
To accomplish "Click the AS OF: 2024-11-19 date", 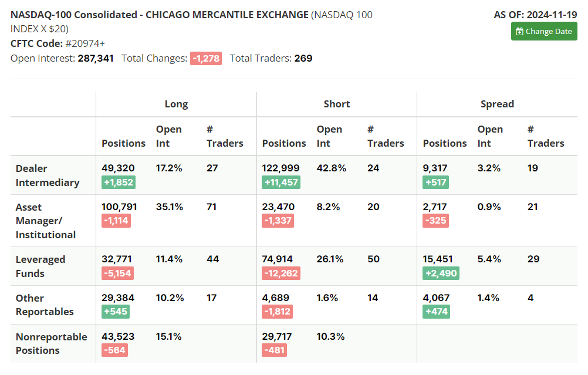I will coord(535,15).
